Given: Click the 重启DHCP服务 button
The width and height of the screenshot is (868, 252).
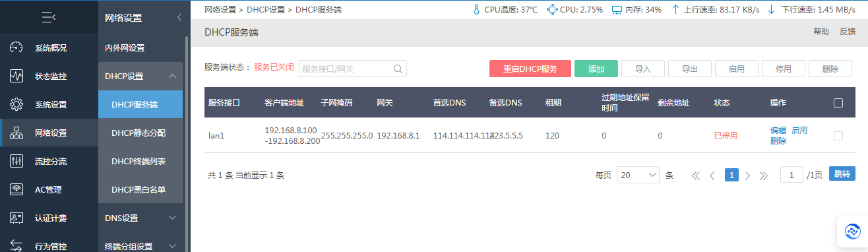Looking at the screenshot, I should click(530, 69).
